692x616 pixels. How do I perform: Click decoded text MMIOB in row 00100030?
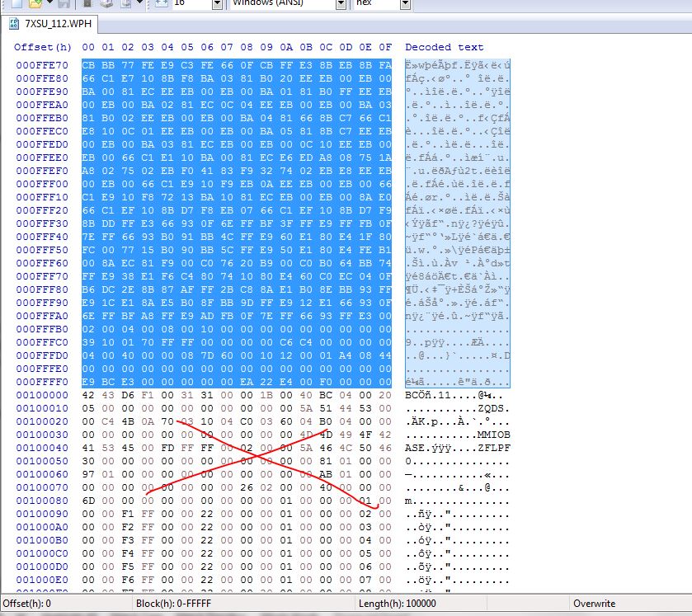click(494, 435)
